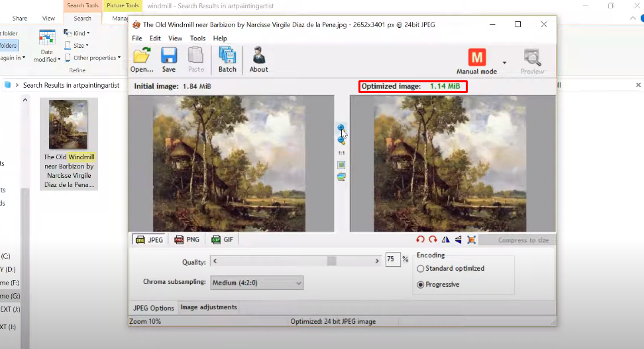Flip the image horizontally
The height and width of the screenshot is (349, 644).
point(446,240)
